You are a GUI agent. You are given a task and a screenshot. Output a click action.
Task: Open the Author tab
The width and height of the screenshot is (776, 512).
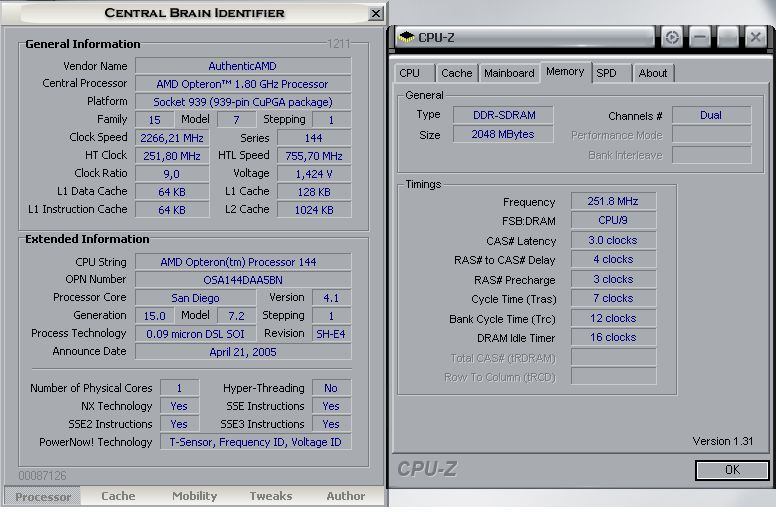[345, 496]
